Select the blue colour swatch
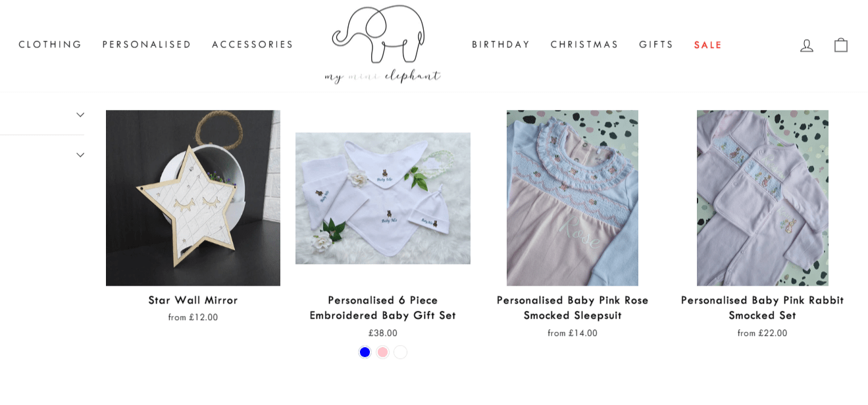The width and height of the screenshot is (868, 405). (x=365, y=352)
